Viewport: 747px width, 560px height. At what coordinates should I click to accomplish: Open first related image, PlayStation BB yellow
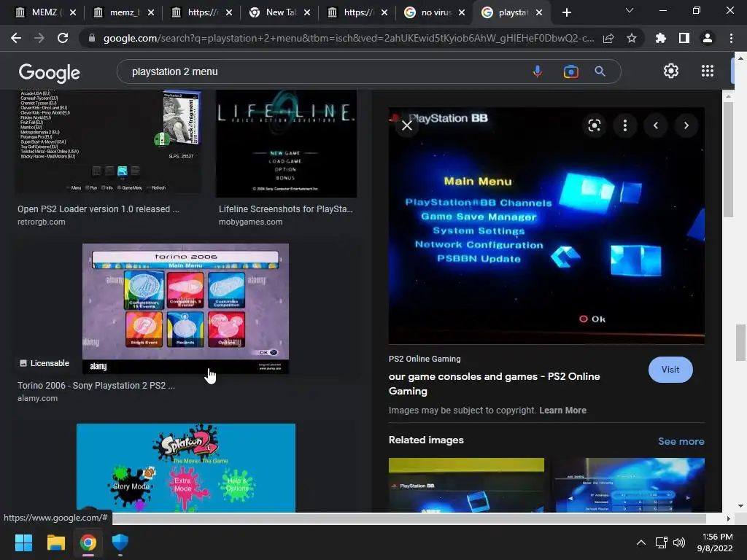[x=466, y=485]
